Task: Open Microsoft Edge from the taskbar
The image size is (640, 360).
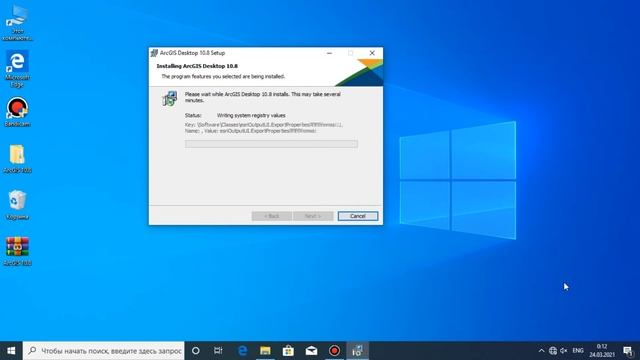Action: point(242,351)
